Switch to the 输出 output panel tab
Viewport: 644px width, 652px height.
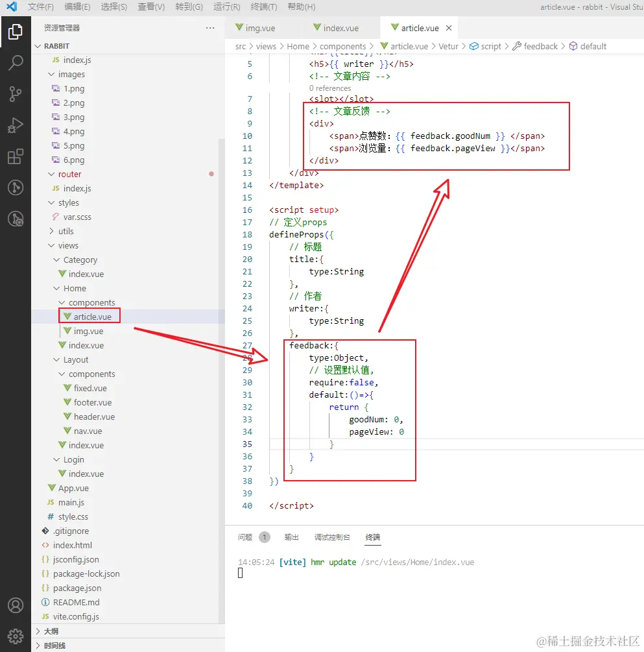coord(291,537)
